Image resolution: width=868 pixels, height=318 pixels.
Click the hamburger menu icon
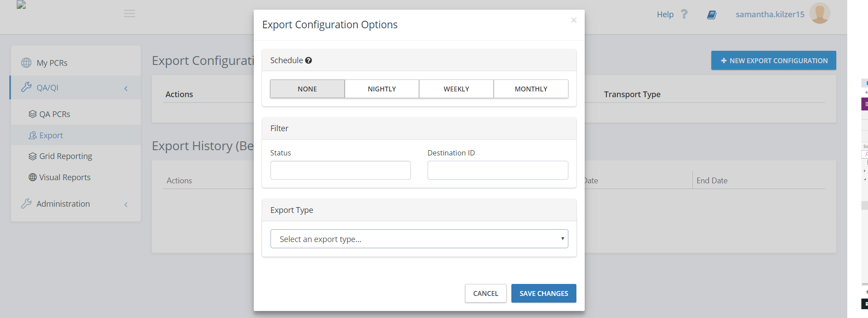(x=129, y=14)
